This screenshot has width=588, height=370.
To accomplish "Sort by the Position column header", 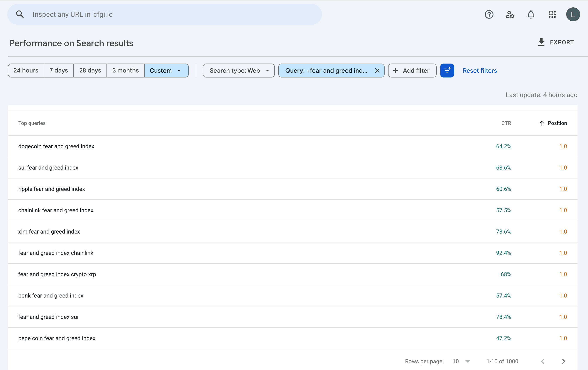I will (x=553, y=123).
